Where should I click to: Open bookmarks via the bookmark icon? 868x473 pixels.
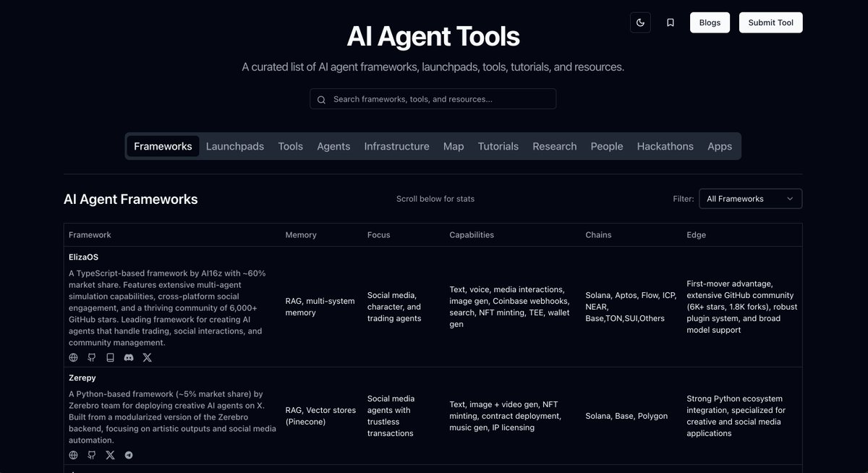click(671, 22)
